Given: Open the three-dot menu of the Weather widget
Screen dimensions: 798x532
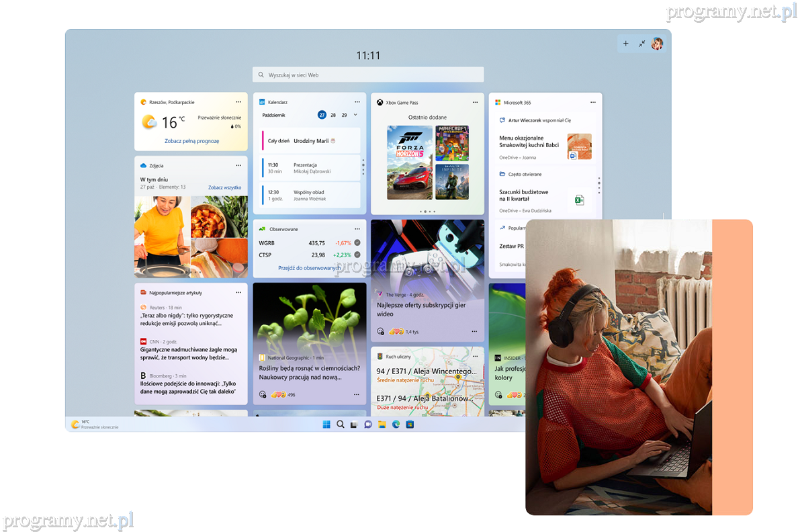Looking at the screenshot, I should [238, 102].
